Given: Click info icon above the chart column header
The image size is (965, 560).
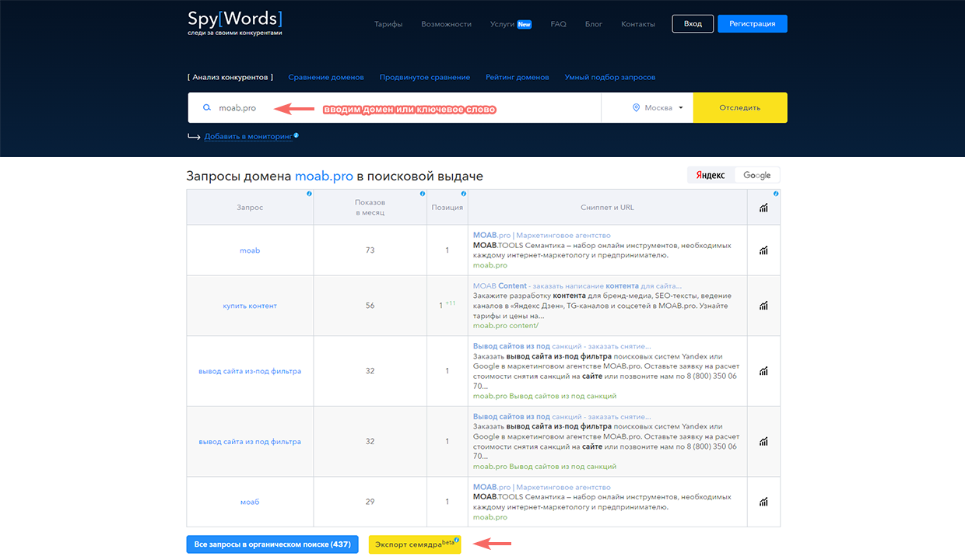Looking at the screenshot, I should click(x=776, y=194).
